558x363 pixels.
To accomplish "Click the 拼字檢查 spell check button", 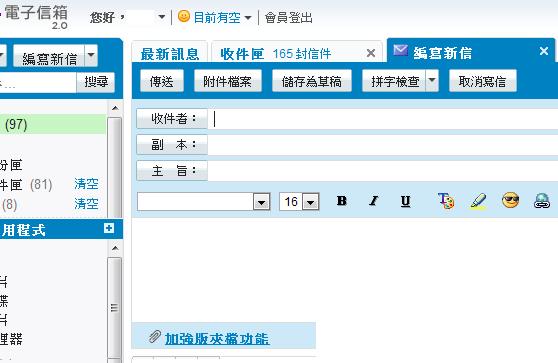I will tap(395, 81).
